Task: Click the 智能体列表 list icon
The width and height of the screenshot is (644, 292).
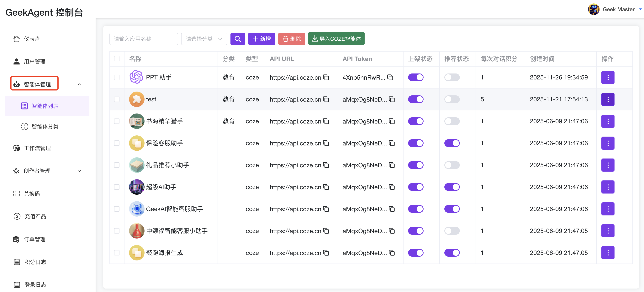Action: [24, 106]
